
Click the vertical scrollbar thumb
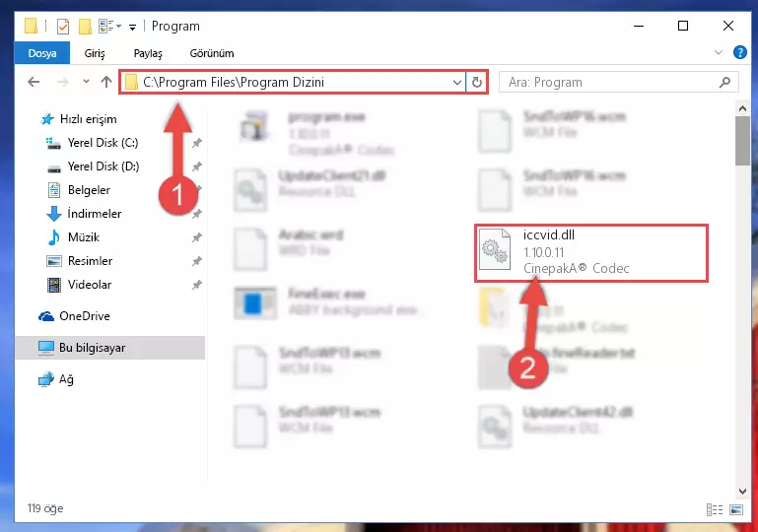click(742, 141)
